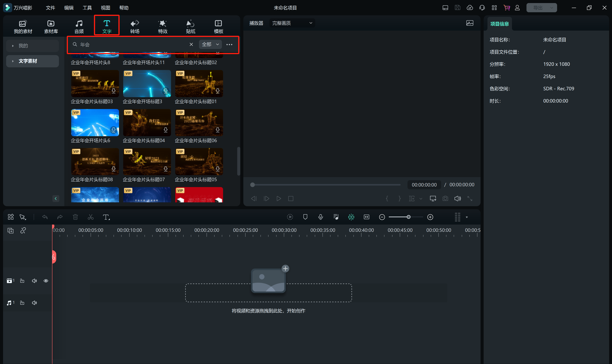612x364 pixels.
Task: Open the 全部 filter dropdown
Action: (x=210, y=44)
